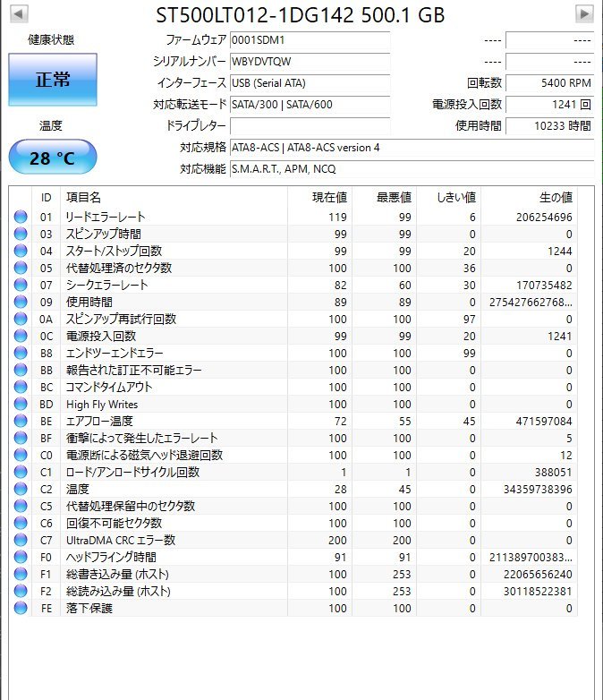Click status orb for F0 ヘッドフライング時間
The image size is (603, 700).
[x=21, y=557]
